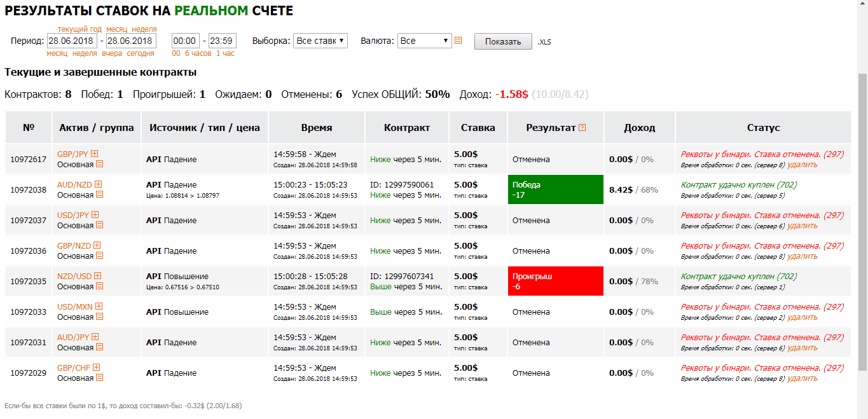Image resolution: width=868 pixels, height=419 pixels.
Task: Delete the cancelled USD/JPY bet 10972037
Action: pos(803,226)
